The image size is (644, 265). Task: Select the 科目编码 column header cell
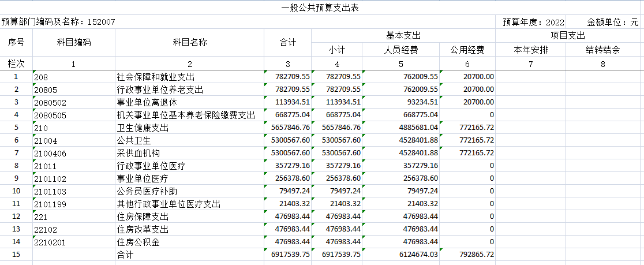click(x=74, y=42)
